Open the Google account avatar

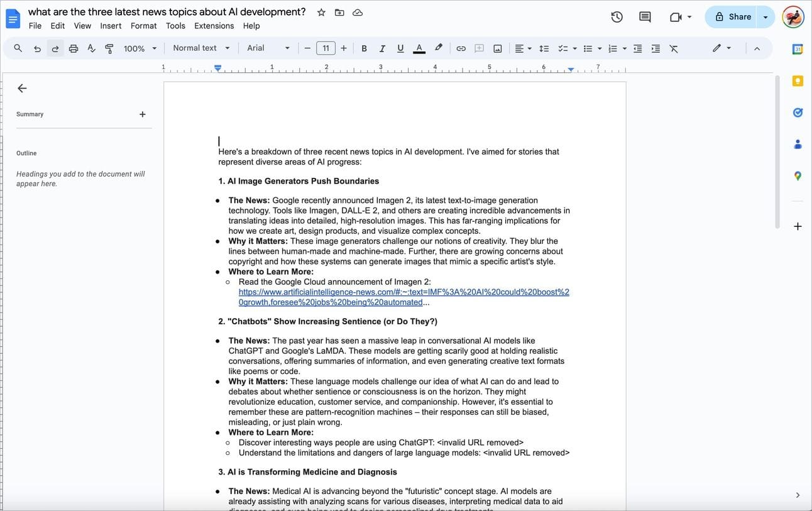(793, 17)
